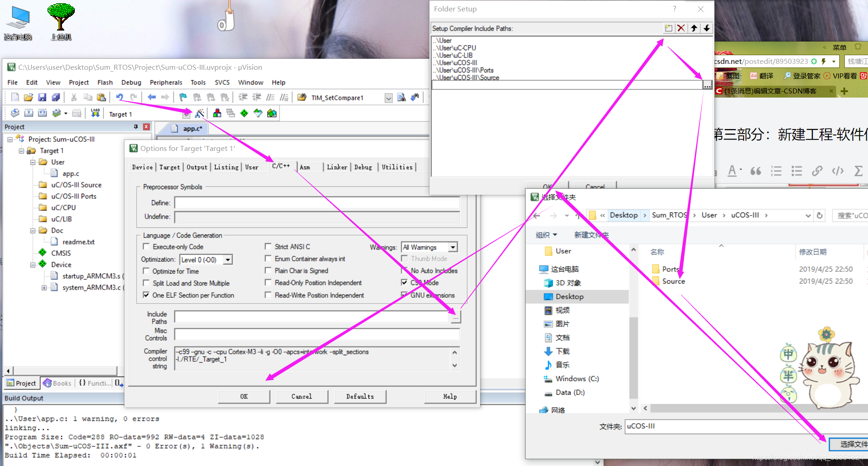The image size is (868, 466).
Task: Click the Save All toolbar icon
Action: tap(56, 97)
